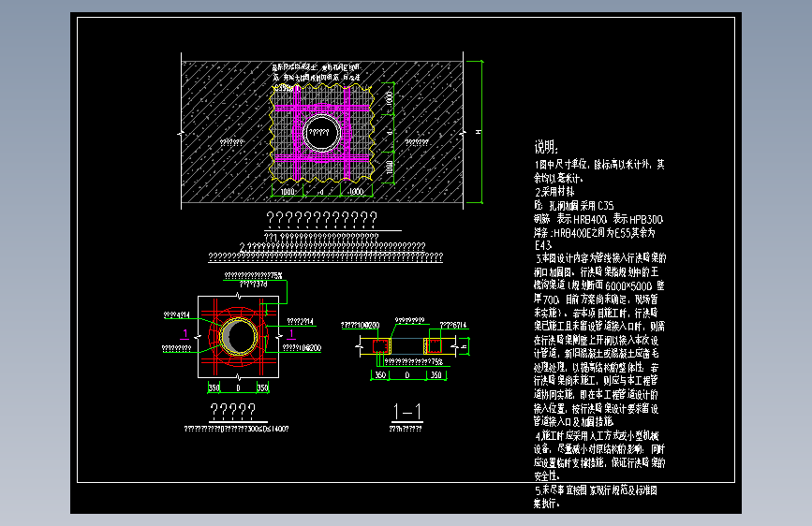Click the "10@200" label in section 1-1

click(x=361, y=325)
